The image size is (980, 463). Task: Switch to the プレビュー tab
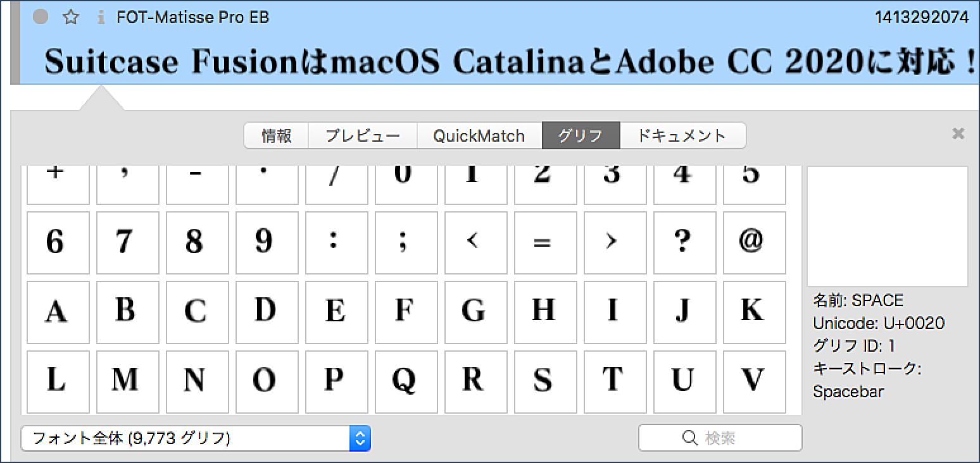click(363, 135)
